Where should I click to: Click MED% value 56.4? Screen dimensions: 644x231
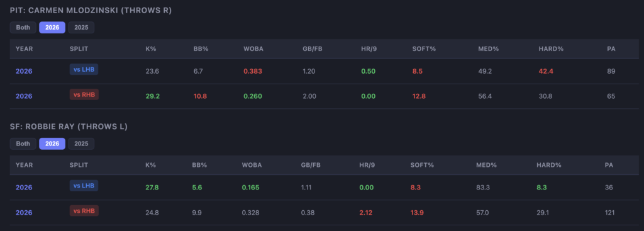coord(485,96)
